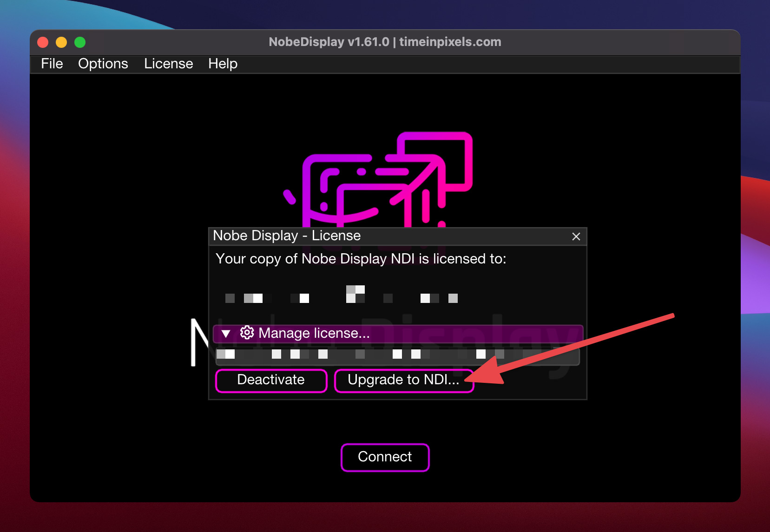Close the Nobe Display License dialog
The image size is (770, 532).
576,236
